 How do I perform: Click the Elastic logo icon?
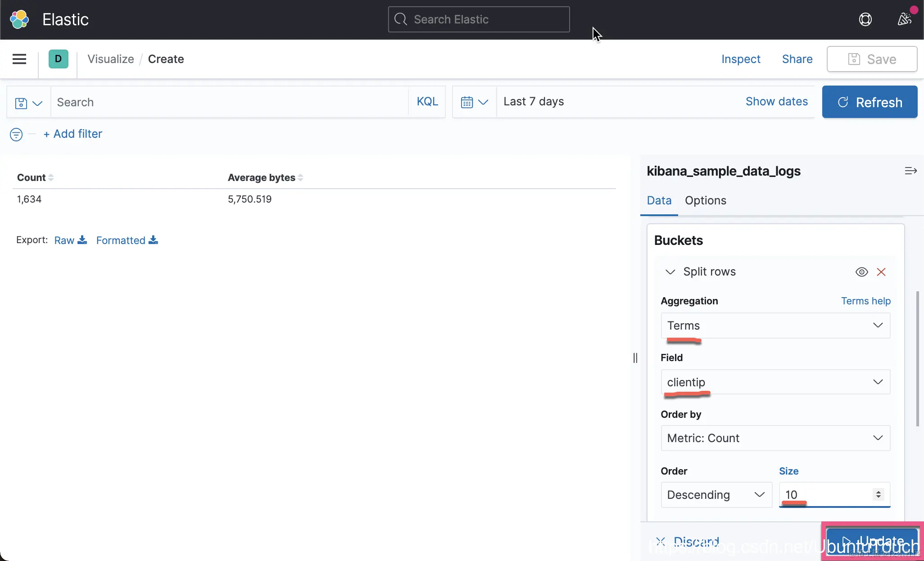[x=19, y=19]
